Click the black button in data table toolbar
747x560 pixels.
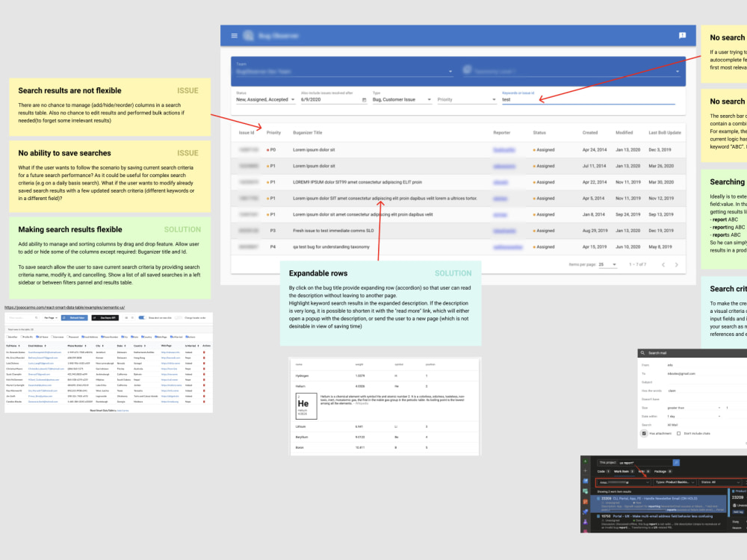pos(105,317)
